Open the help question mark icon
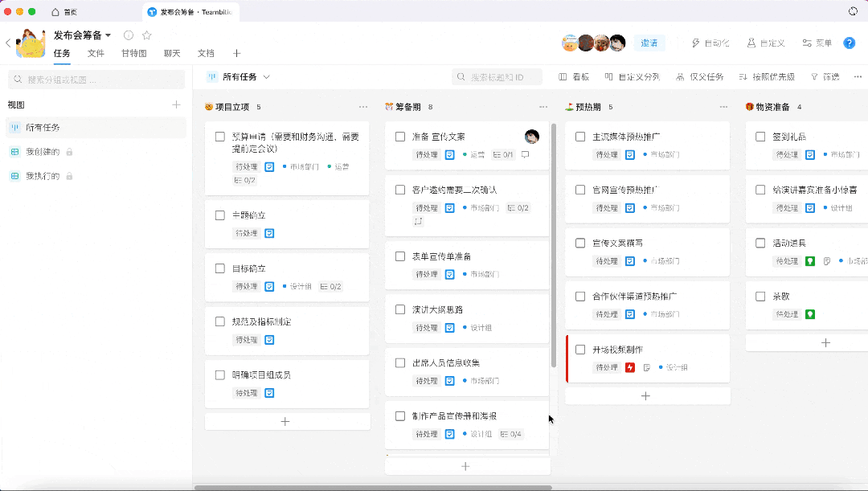The width and height of the screenshot is (868, 491). pyautogui.click(x=850, y=43)
